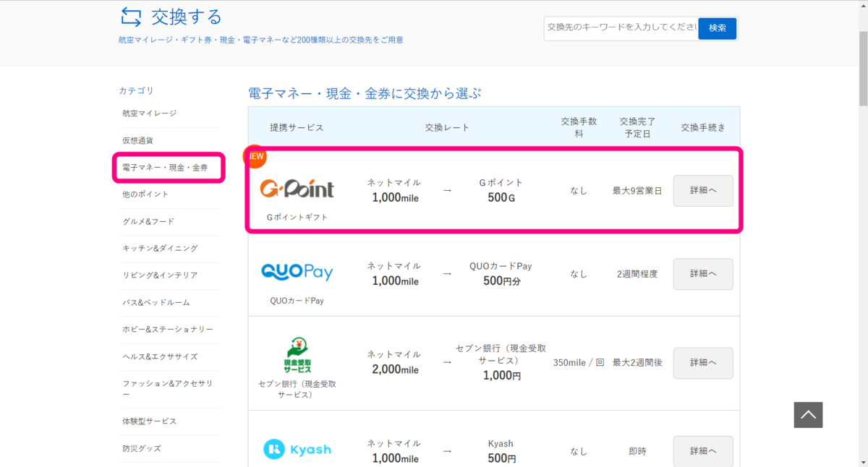Screen dimensions: 868x467
Task: Click the 交換手続き column header
Action: [703, 127]
